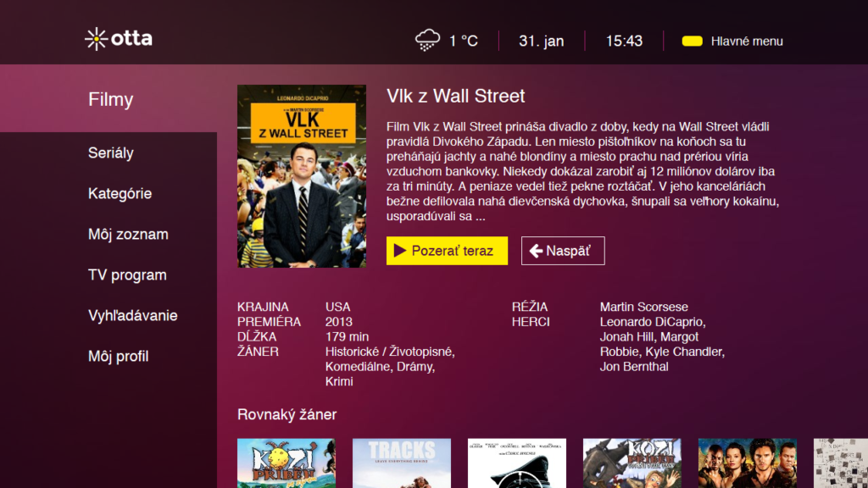Open the Hlavné menu label
This screenshot has height=488, width=868.
tap(747, 41)
